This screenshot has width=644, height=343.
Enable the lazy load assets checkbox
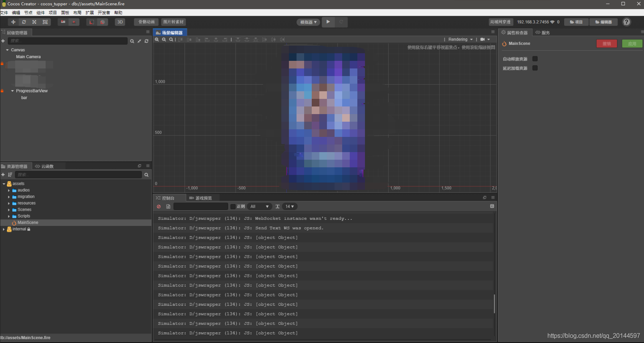point(535,68)
